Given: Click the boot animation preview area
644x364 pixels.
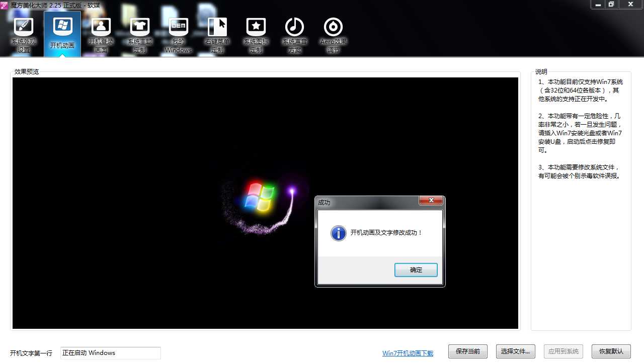Looking at the screenshot, I should coord(265,203).
